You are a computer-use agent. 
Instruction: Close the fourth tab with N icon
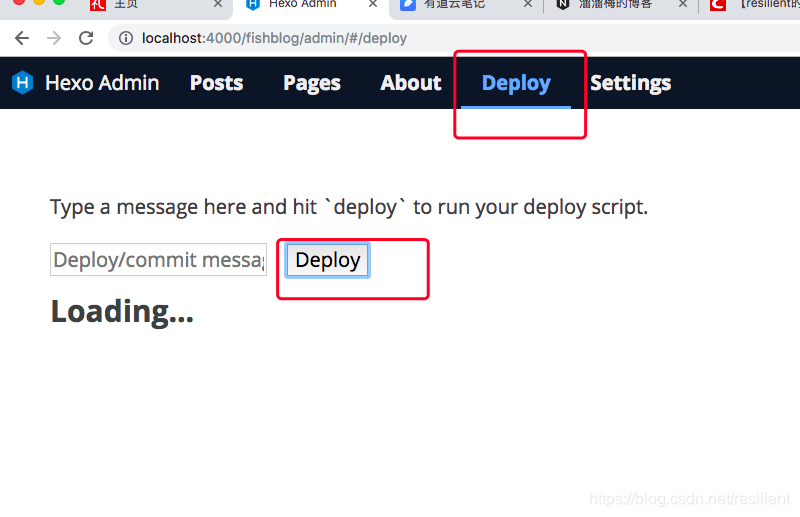coord(683,4)
